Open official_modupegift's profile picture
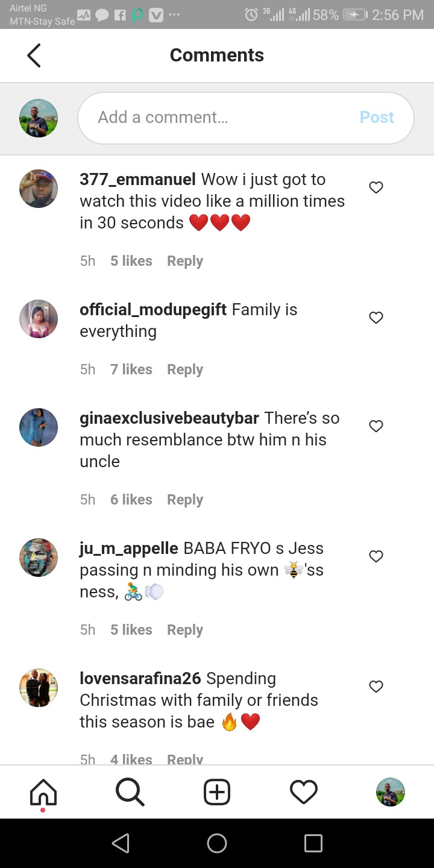This screenshot has width=434, height=868. tap(39, 319)
